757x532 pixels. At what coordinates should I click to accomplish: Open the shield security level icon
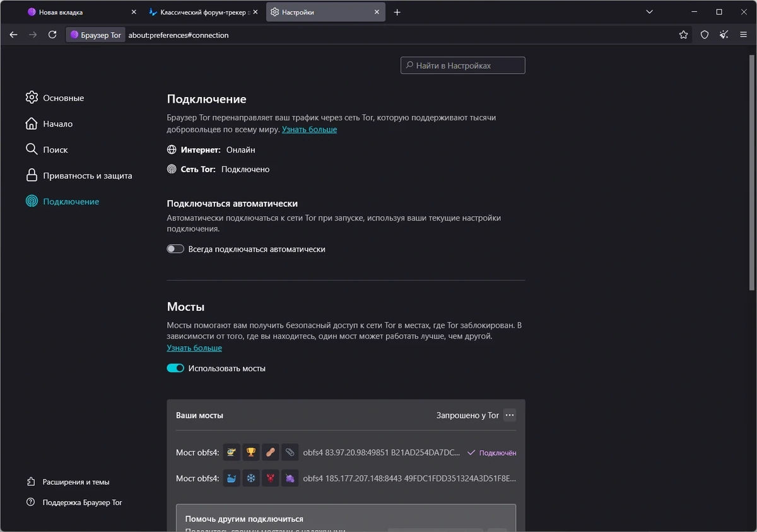pos(705,35)
